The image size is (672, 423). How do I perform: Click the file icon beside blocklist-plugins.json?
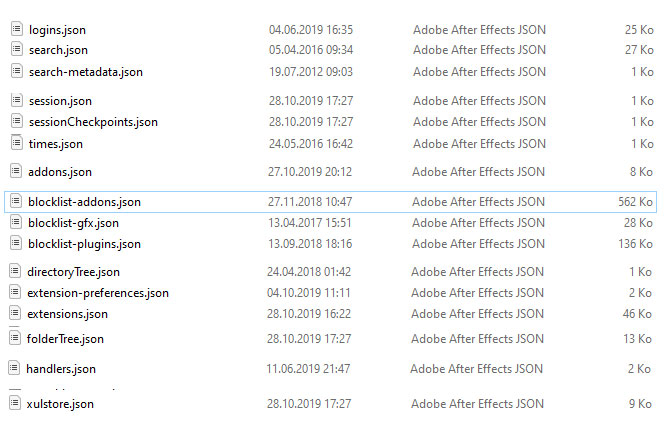[x=16, y=243]
